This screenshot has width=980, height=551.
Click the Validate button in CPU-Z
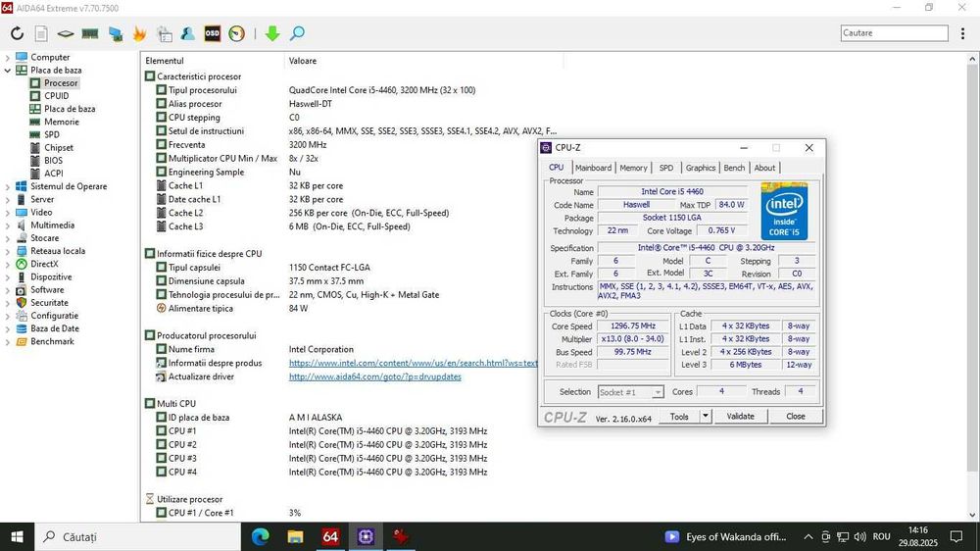(x=740, y=416)
